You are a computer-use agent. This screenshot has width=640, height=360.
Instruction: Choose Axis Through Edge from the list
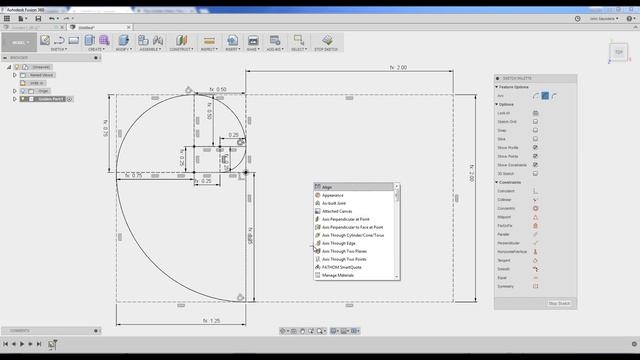pyautogui.click(x=354, y=243)
